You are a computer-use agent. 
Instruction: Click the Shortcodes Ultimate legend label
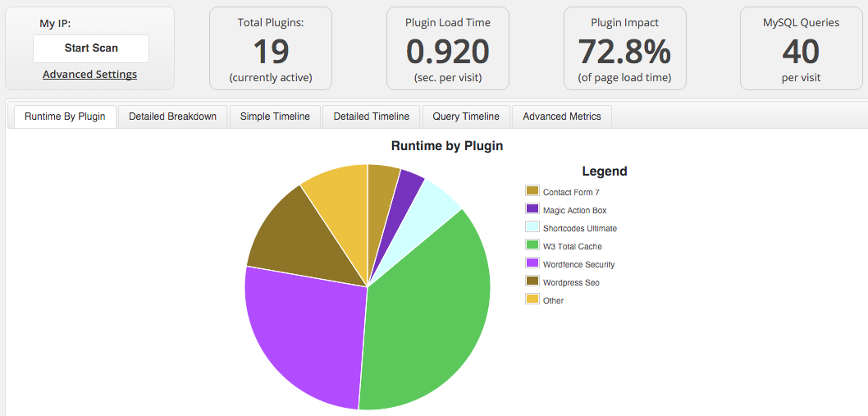tap(580, 228)
